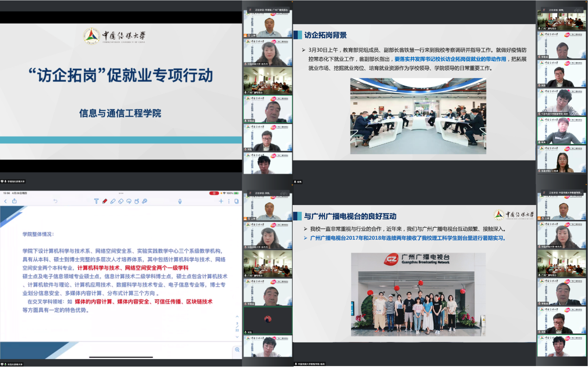Select the Text tool
This screenshot has height=367, width=588.
pos(96,201)
